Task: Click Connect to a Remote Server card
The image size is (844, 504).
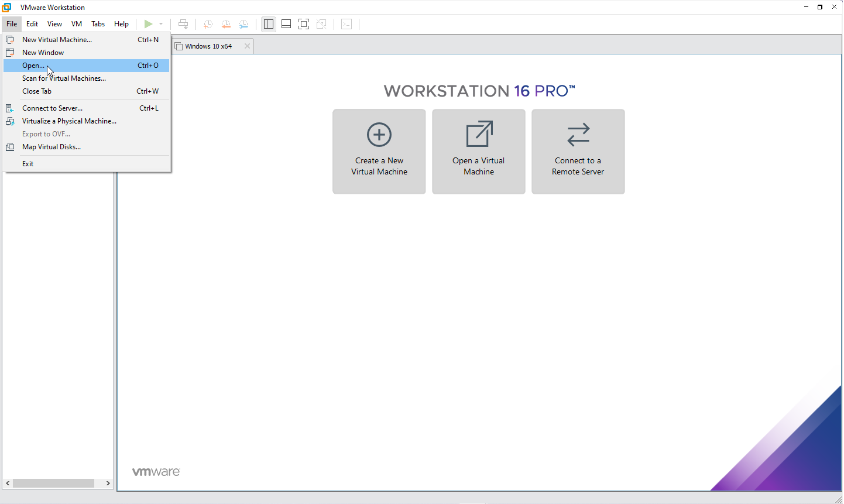Action: [x=578, y=152]
